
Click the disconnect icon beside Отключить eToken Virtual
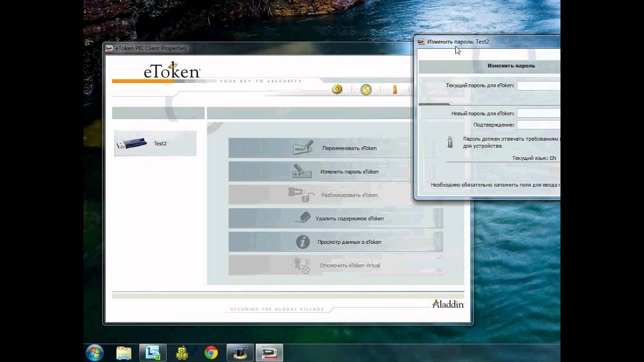302,265
